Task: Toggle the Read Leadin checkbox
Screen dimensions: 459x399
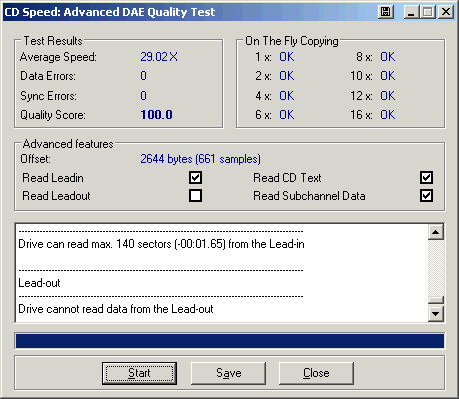Action: [x=195, y=177]
